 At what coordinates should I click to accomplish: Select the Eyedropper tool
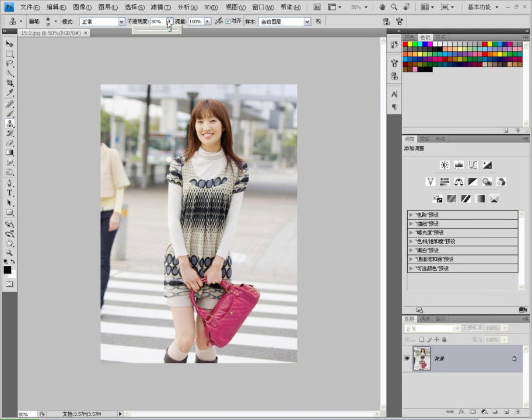click(9, 93)
